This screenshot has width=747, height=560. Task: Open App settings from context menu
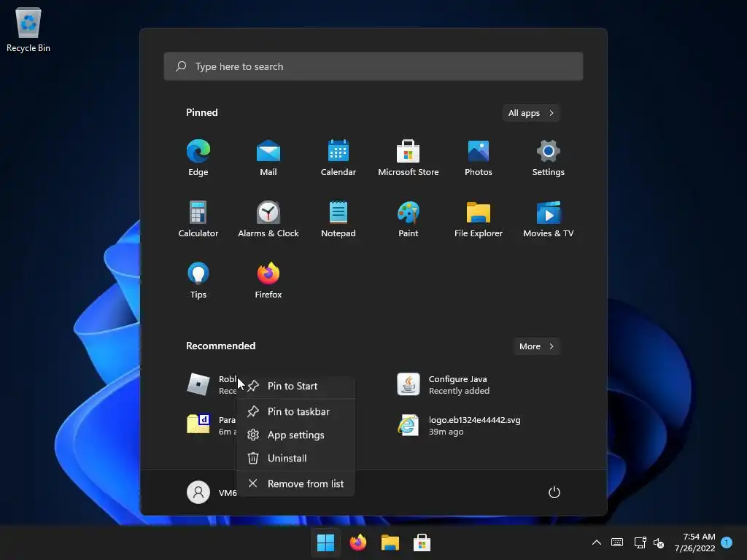pos(296,435)
